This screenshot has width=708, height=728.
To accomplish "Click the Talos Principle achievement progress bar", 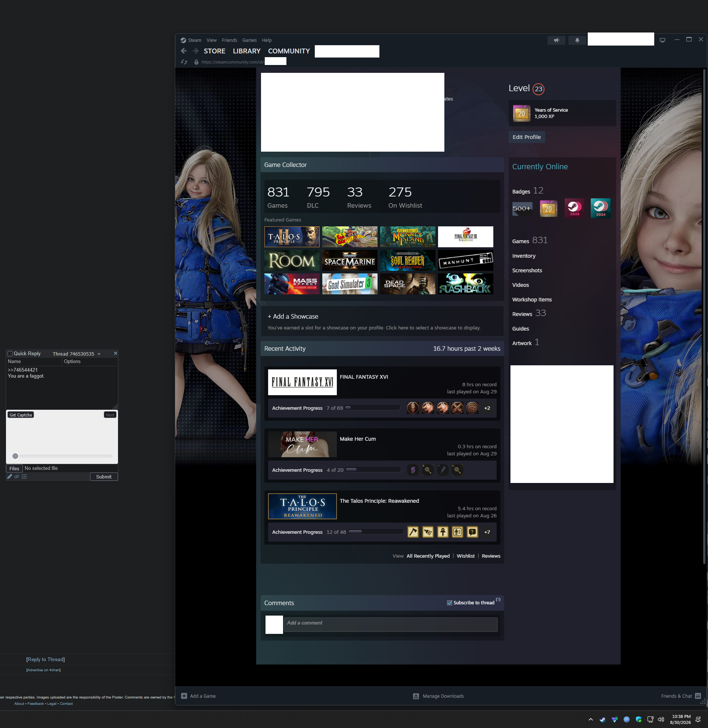I will coord(376,532).
